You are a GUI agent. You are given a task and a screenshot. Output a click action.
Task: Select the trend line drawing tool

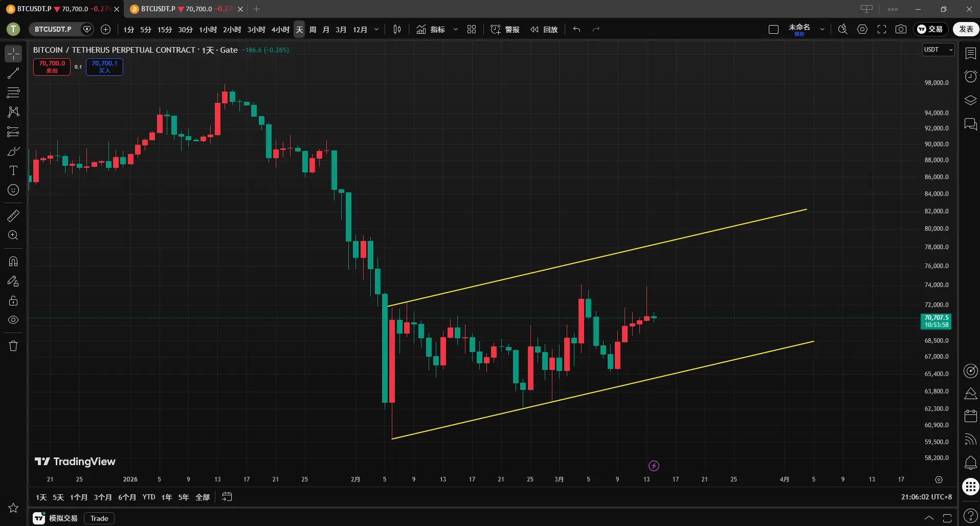point(13,73)
